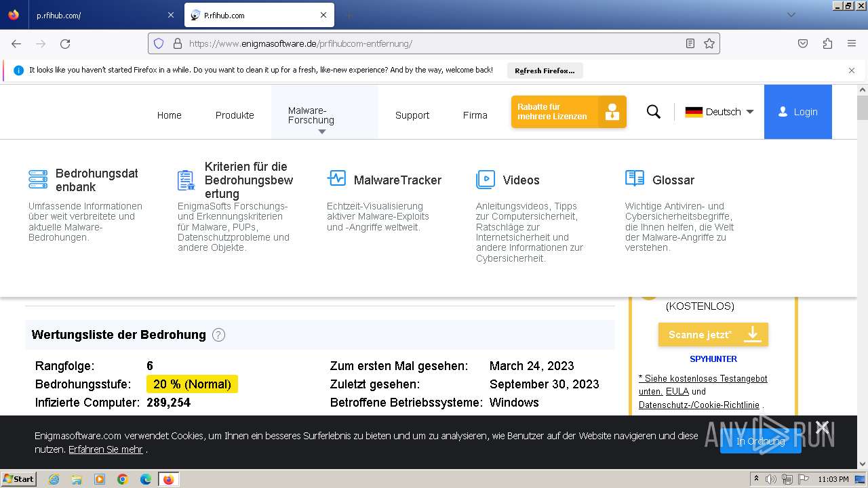Open tracking protection shield icon
This screenshot has height=488, width=868.
click(x=159, y=43)
